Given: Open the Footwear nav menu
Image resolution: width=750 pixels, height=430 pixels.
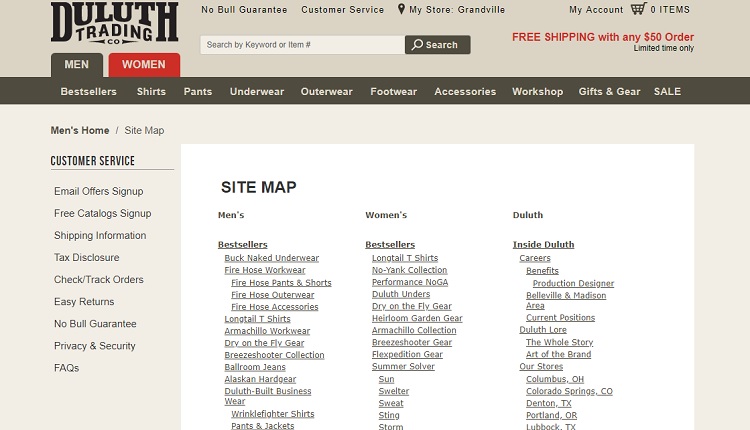Looking at the screenshot, I should pos(394,91).
